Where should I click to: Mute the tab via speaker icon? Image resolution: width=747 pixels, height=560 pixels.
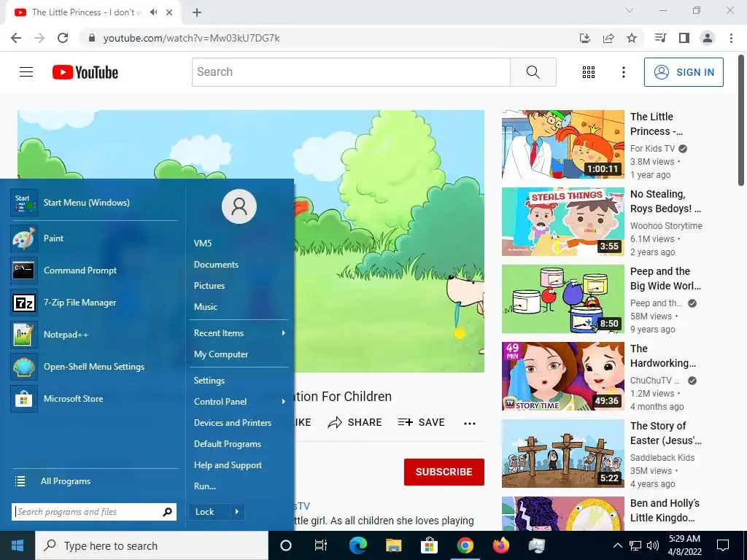[x=153, y=12]
